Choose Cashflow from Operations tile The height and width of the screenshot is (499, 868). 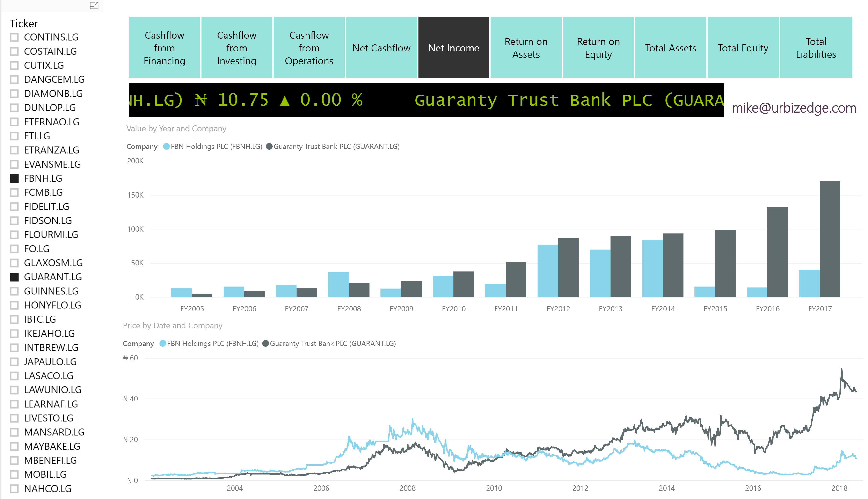(x=309, y=48)
